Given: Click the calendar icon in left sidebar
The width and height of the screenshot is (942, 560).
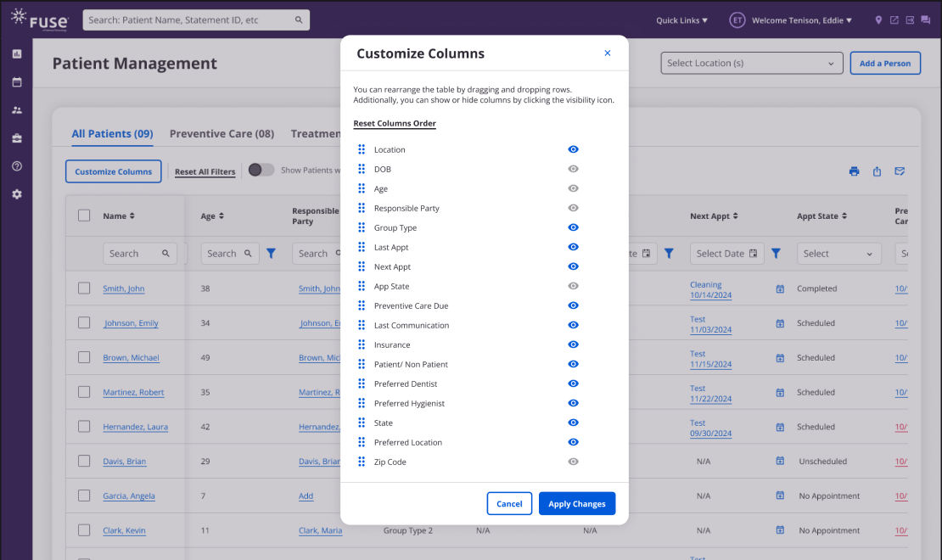Looking at the screenshot, I should pyautogui.click(x=17, y=82).
